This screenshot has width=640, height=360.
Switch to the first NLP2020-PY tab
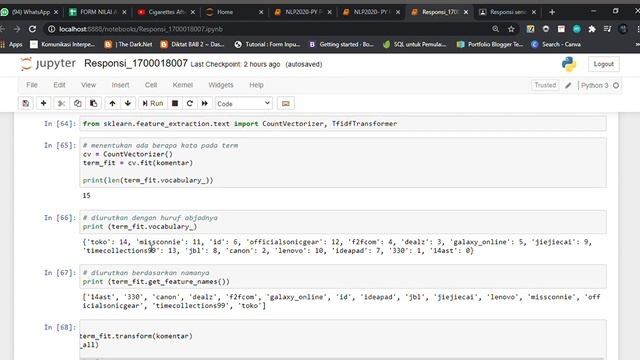303,12
